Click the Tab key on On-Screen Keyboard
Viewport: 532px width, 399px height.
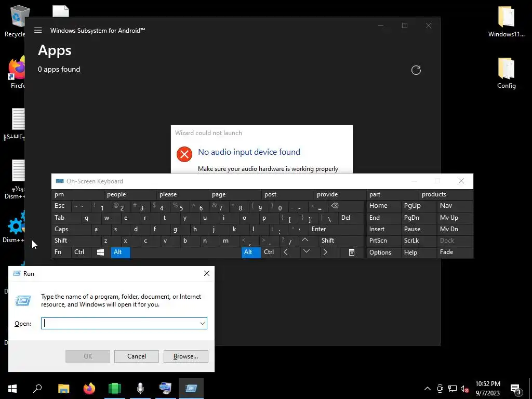click(x=66, y=218)
